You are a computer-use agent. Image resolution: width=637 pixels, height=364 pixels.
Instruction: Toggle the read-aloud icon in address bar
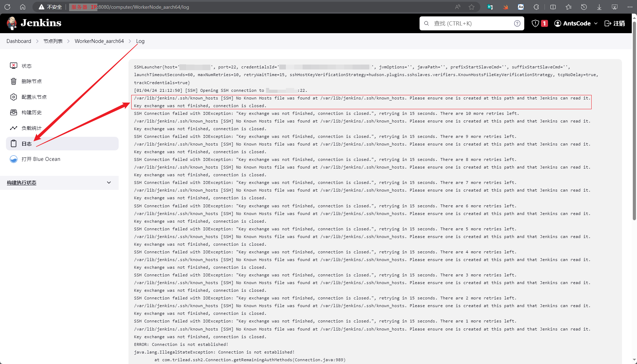click(458, 7)
